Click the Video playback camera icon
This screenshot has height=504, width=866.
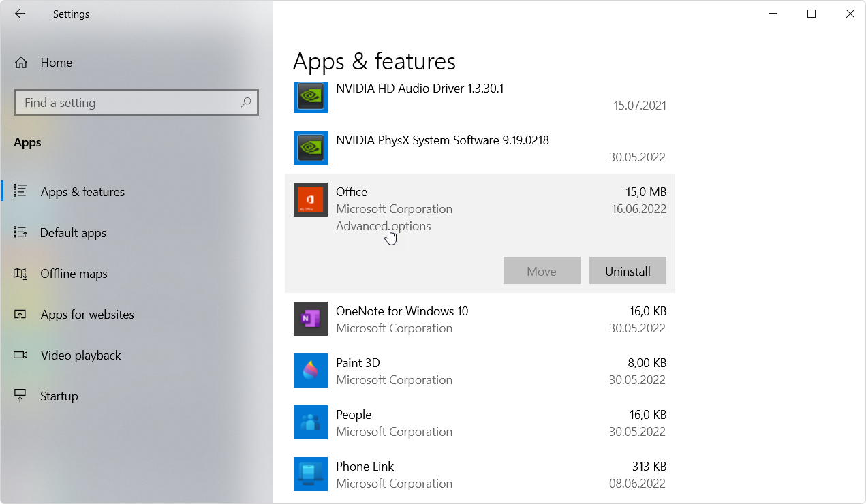20,355
